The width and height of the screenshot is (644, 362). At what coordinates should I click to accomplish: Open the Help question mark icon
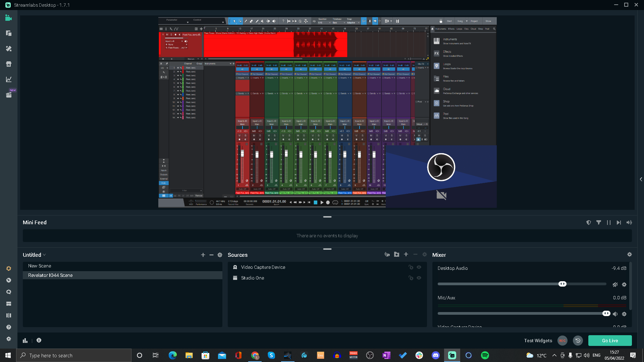pyautogui.click(x=9, y=327)
